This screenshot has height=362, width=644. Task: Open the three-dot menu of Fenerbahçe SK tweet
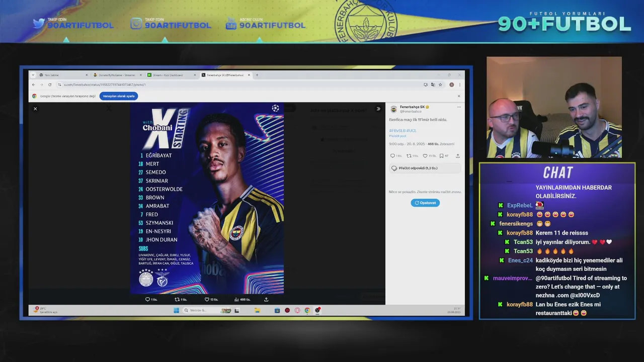point(458,107)
